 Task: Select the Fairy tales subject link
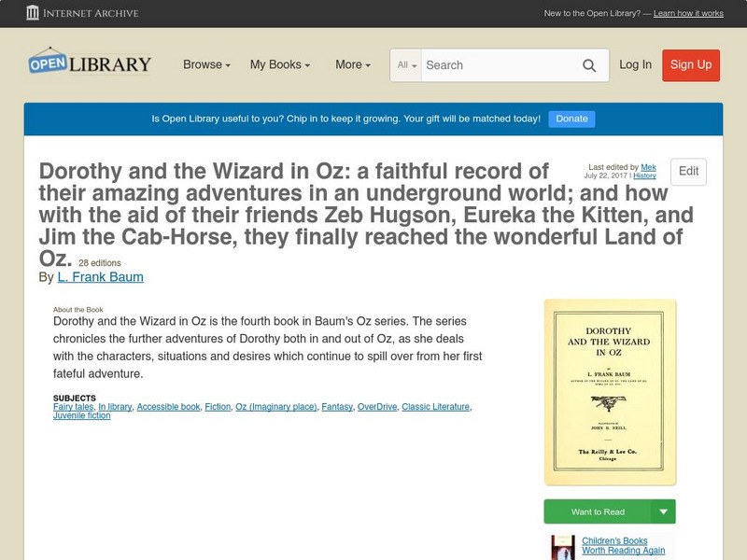click(x=74, y=407)
